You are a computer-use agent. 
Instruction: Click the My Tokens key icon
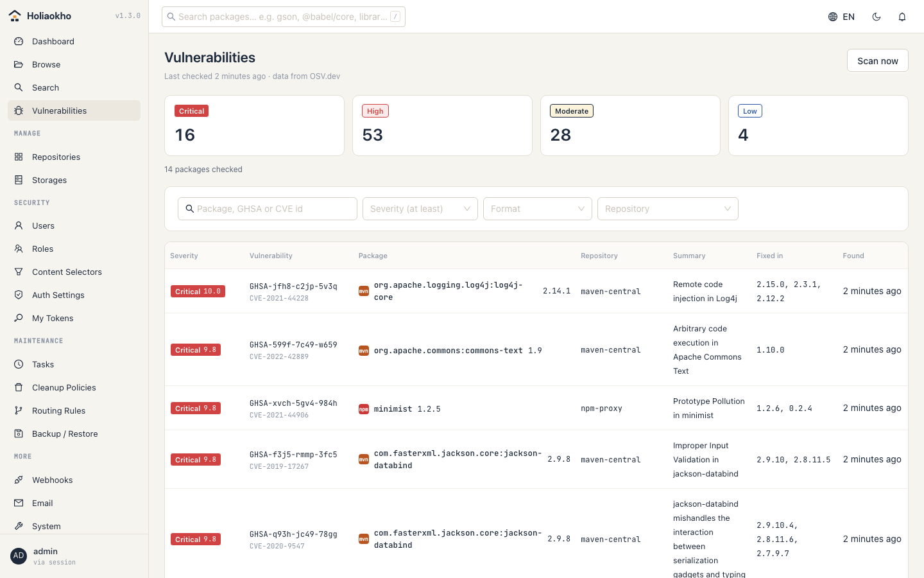click(x=19, y=318)
